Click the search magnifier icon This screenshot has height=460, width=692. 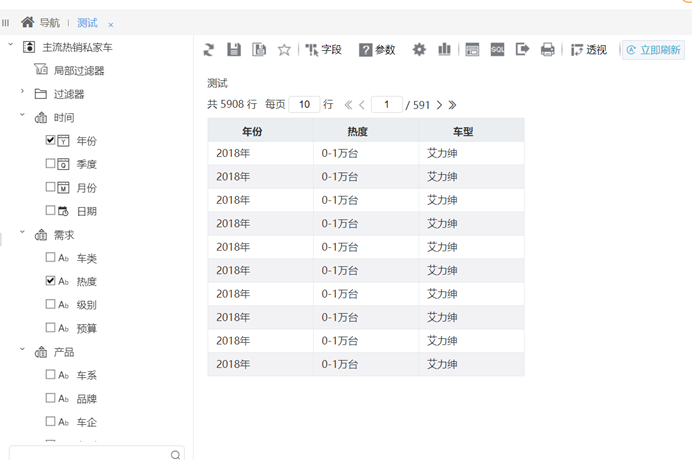click(175, 455)
